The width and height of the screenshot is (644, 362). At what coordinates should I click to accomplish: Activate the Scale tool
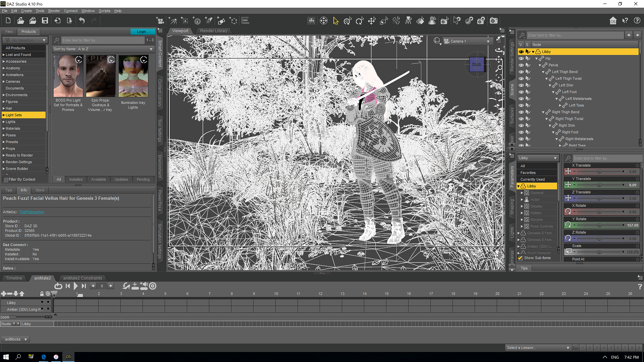point(384,21)
